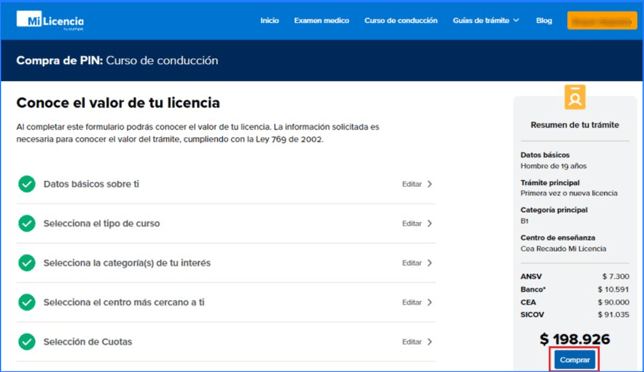Click the Resumen de tu trámite heading
The width and height of the screenshot is (644, 372).
[x=575, y=125]
